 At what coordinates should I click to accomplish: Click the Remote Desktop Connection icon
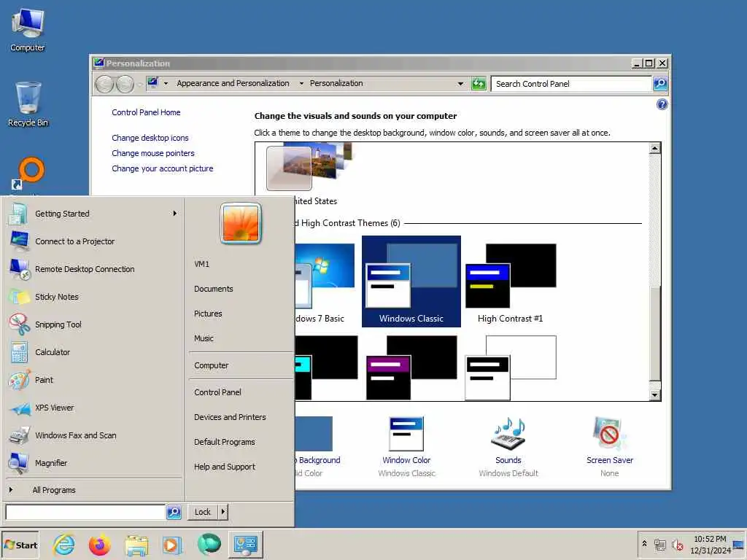pyautogui.click(x=20, y=269)
